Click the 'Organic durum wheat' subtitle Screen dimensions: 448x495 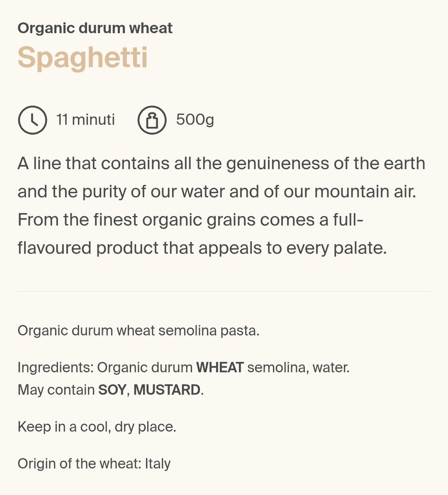95,28
